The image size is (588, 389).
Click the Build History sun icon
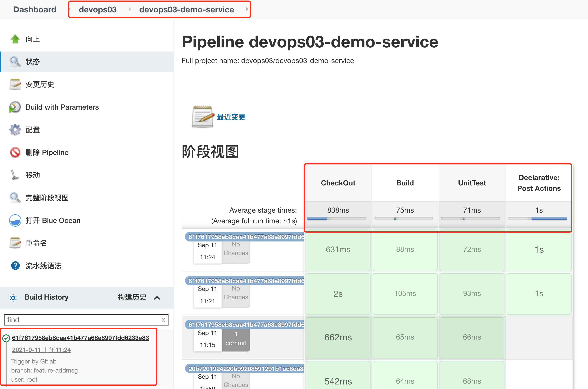13,298
